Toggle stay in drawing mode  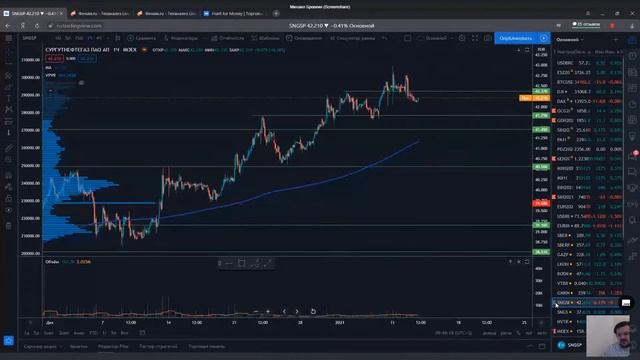[x=9, y=187]
